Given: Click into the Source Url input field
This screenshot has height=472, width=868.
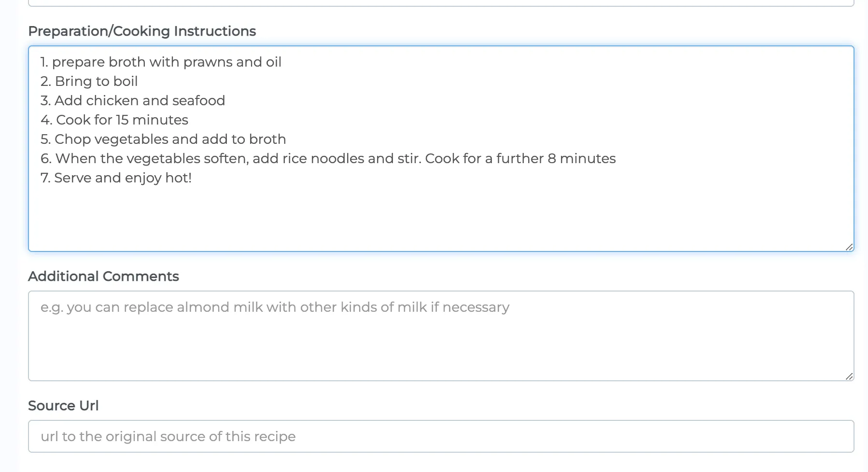Looking at the screenshot, I should pos(440,436).
